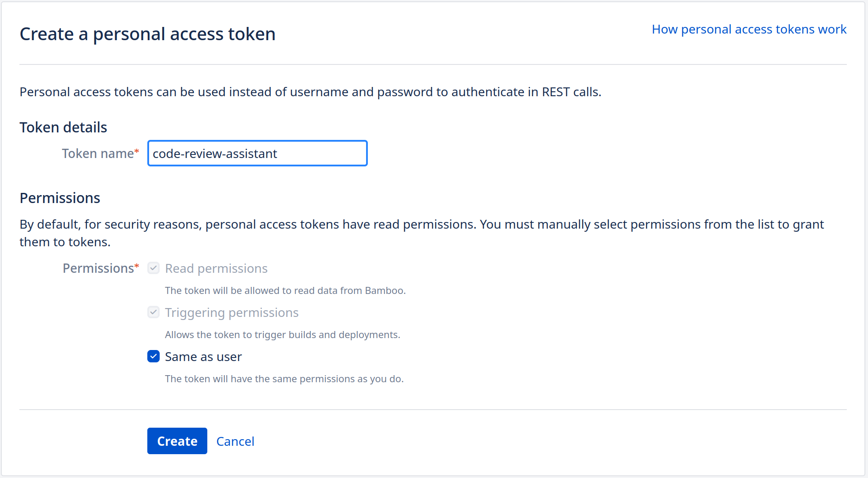Click the trigger builds and deployments description
The width and height of the screenshot is (868, 478).
282,335
